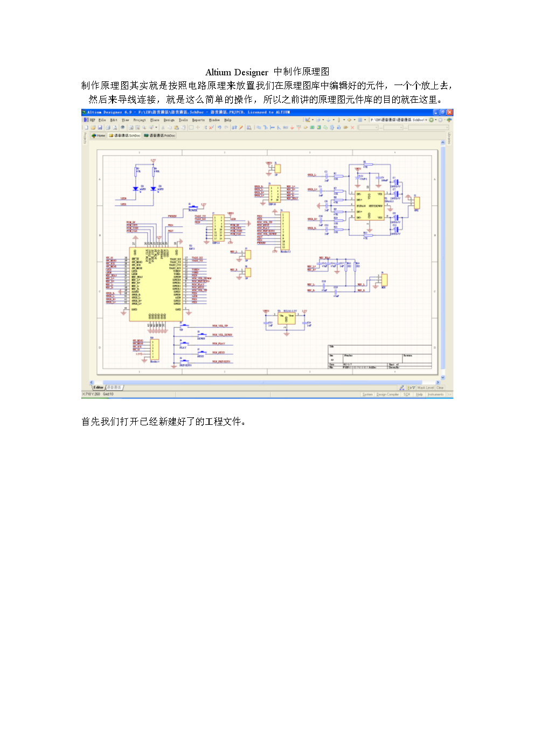Click the Place No ERC red X icon
535x756 pixels.
tap(352, 128)
